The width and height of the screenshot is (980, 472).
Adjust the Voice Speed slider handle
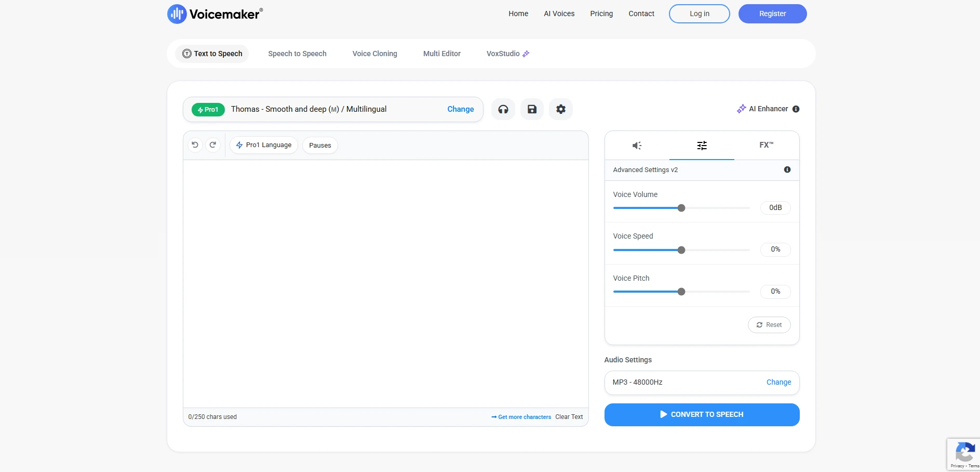681,250
